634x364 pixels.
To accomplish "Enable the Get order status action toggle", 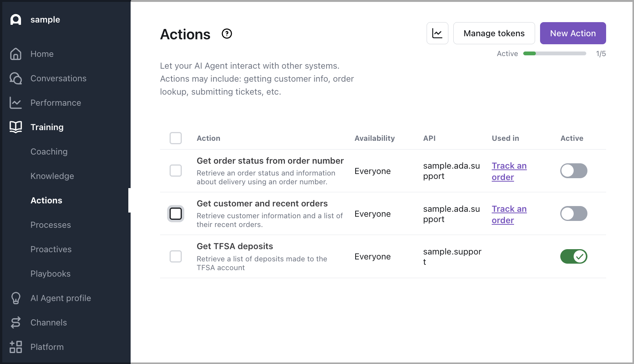I will pos(573,171).
